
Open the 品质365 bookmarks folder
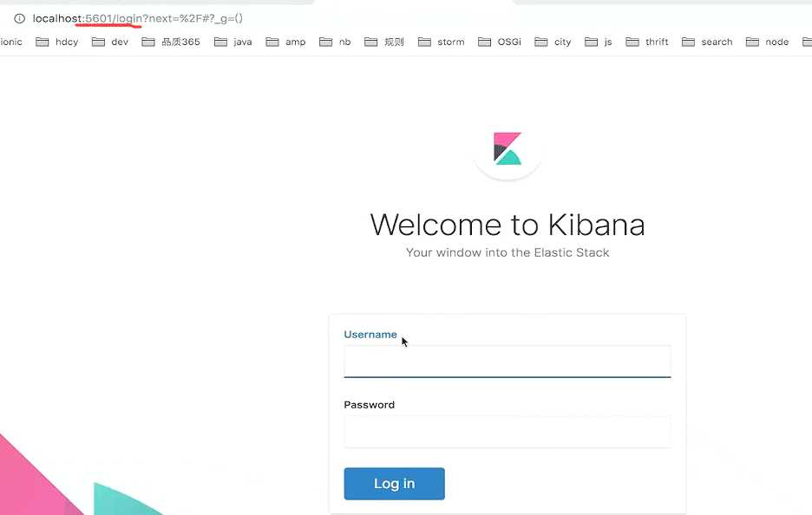click(x=171, y=42)
